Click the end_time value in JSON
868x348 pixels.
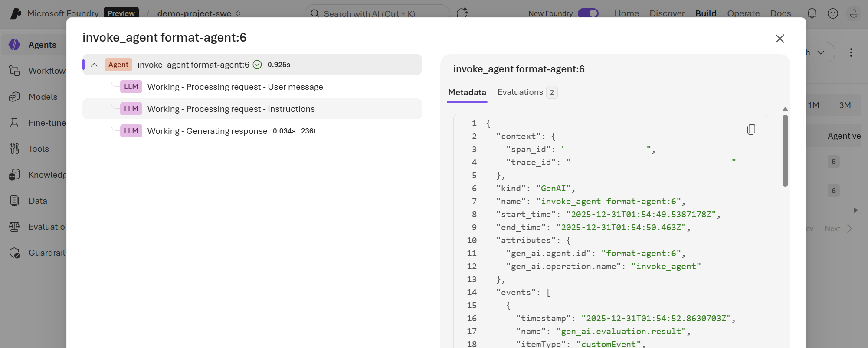[621, 227]
